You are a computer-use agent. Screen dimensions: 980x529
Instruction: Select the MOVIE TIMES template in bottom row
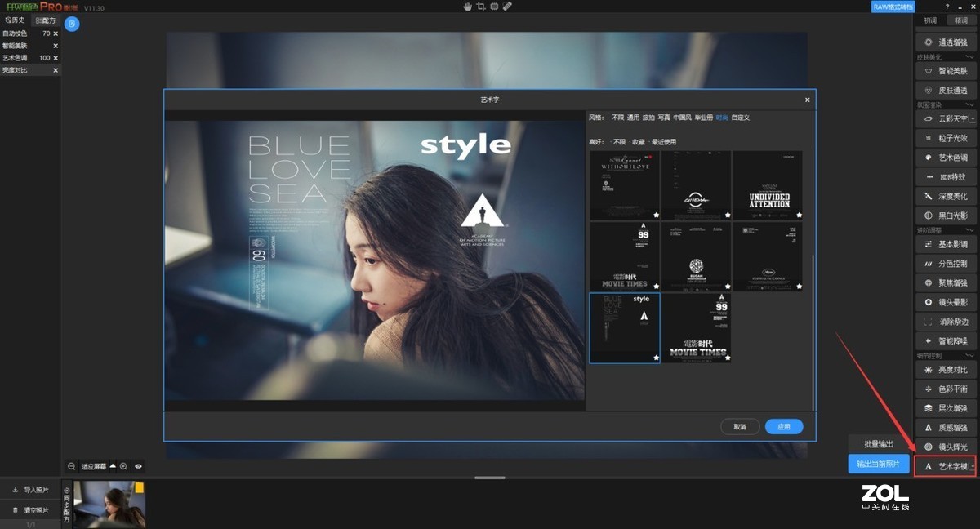(x=696, y=328)
